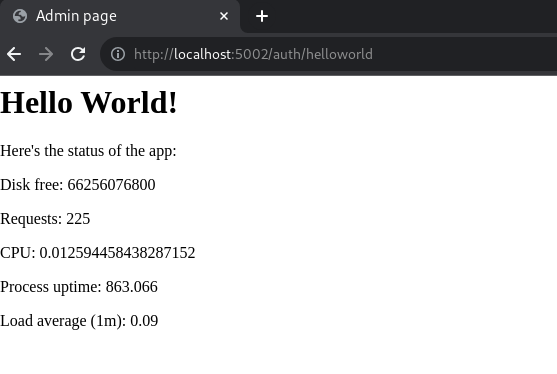Image resolution: width=557 pixels, height=374 pixels.
Task: Close the Admin page tab
Action: tap(224, 16)
